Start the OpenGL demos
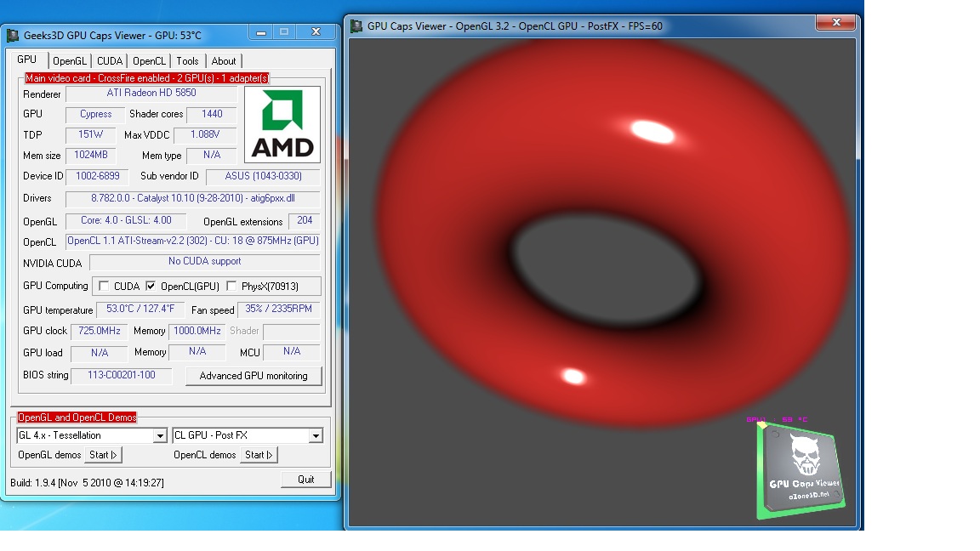This screenshot has width=980, height=551. [x=103, y=455]
